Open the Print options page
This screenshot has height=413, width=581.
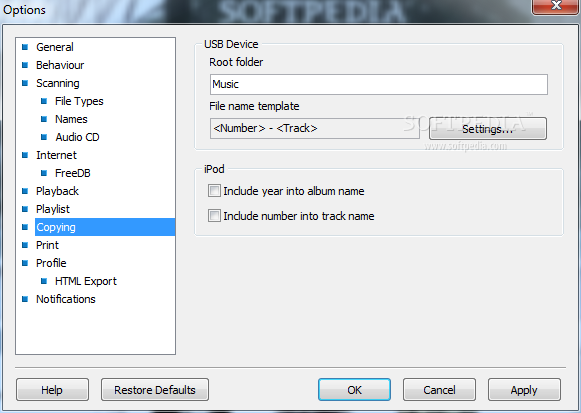(47, 245)
